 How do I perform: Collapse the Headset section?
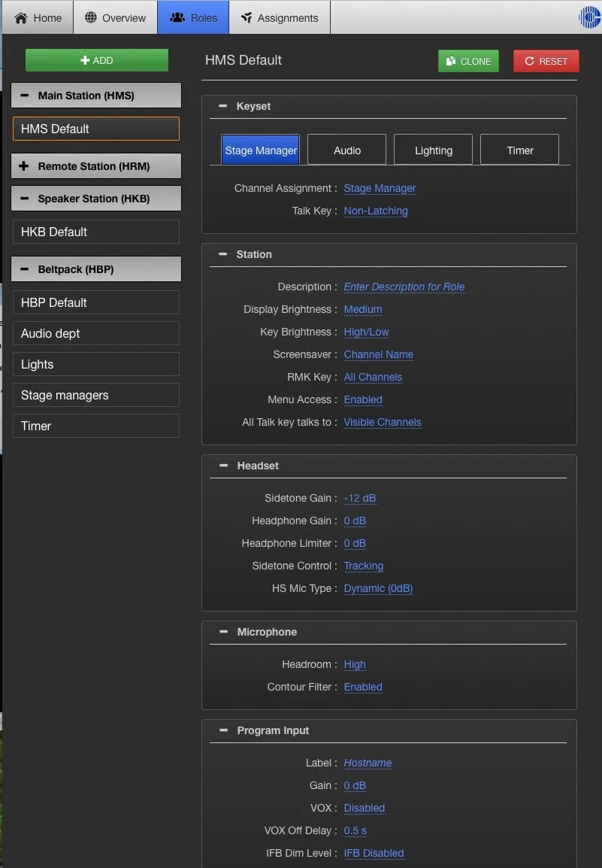223,466
